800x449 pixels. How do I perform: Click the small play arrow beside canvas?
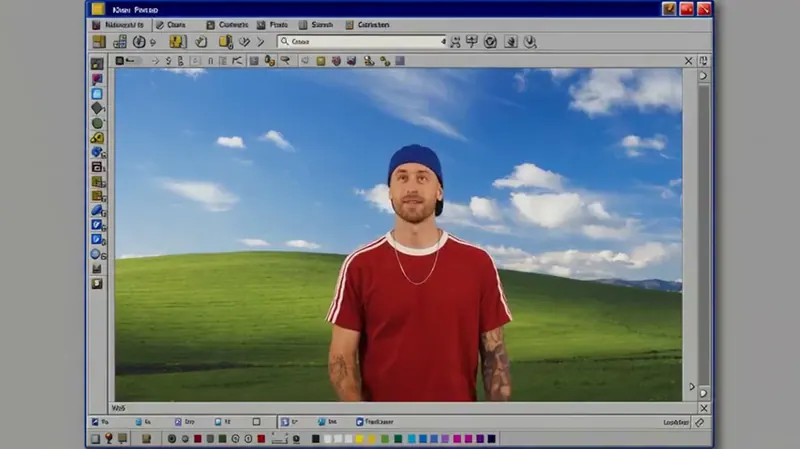pos(692,387)
